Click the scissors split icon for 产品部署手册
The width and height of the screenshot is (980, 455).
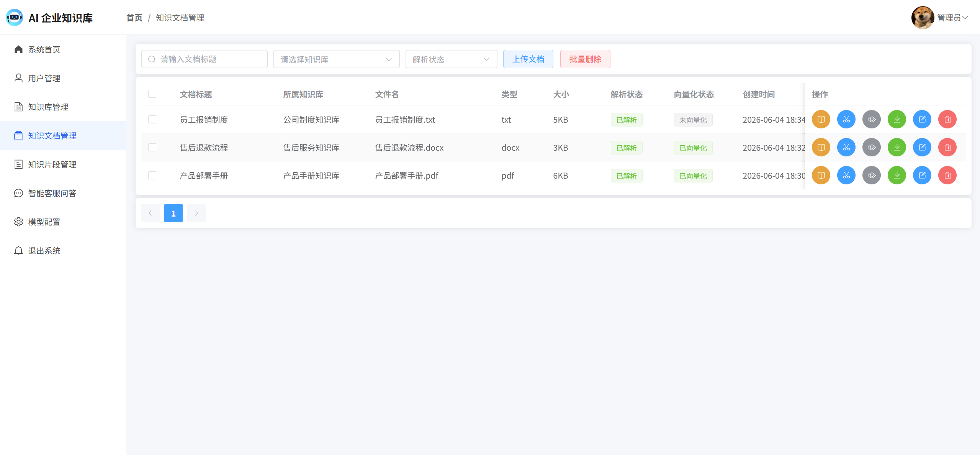(846, 176)
